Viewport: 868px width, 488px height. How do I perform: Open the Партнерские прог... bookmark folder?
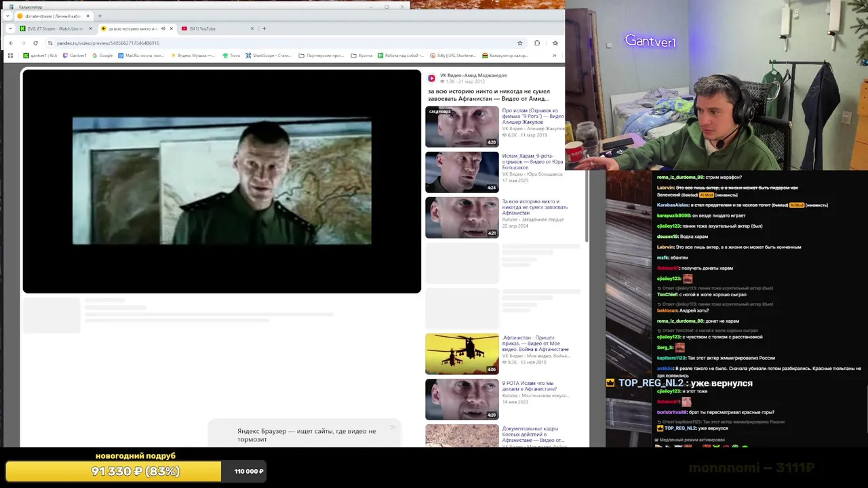pyautogui.click(x=321, y=56)
